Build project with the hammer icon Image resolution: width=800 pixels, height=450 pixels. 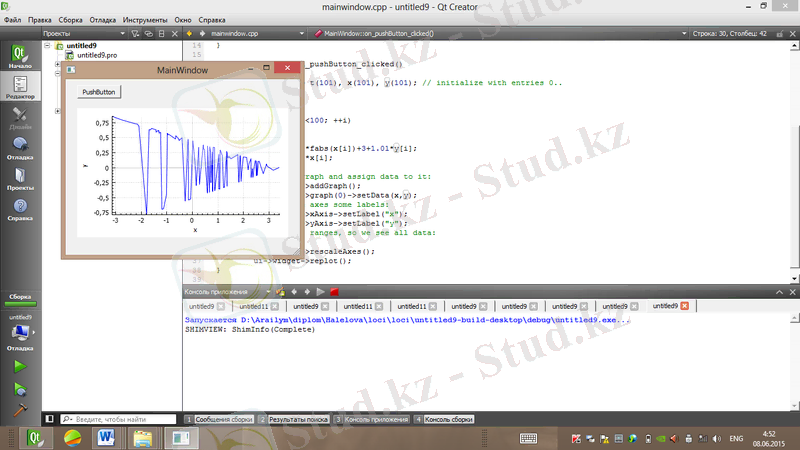(x=20, y=410)
